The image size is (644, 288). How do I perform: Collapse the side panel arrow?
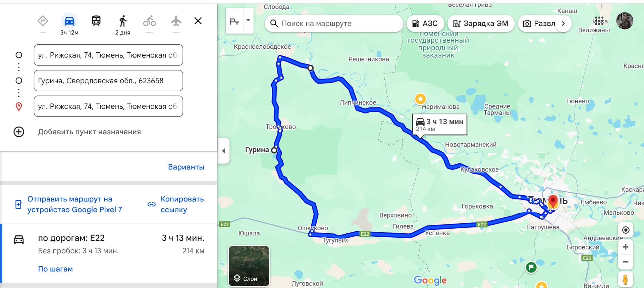[224, 151]
